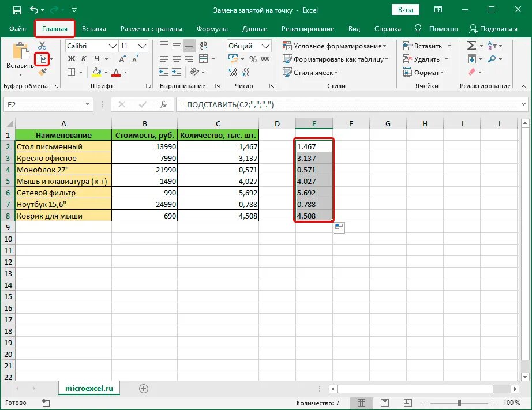Switch to Page Layout view icon
The image size is (532, 410).
pos(385,403)
